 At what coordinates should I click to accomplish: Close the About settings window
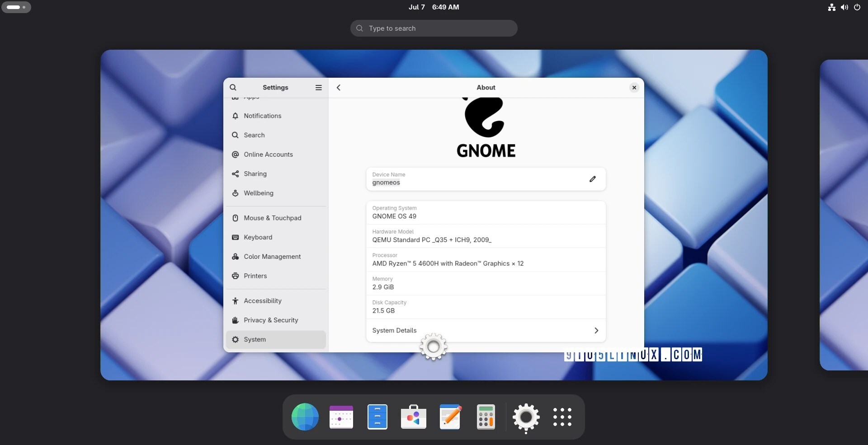coord(634,88)
